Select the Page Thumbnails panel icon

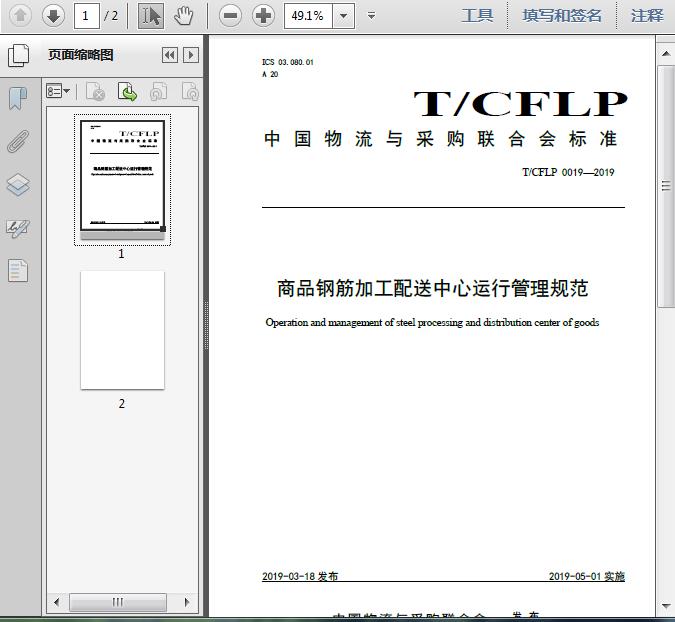pyautogui.click(x=19, y=56)
